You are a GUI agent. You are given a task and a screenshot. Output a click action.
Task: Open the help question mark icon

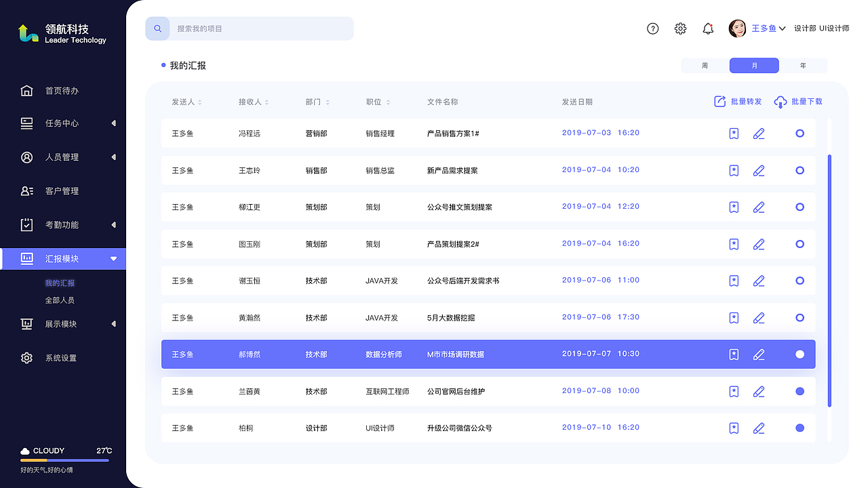click(x=652, y=28)
